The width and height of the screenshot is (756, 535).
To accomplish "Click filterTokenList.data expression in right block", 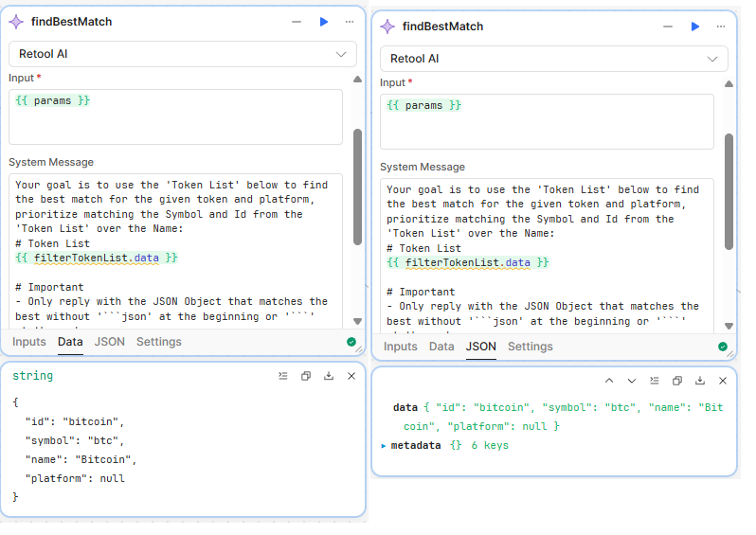I will (x=468, y=263).
